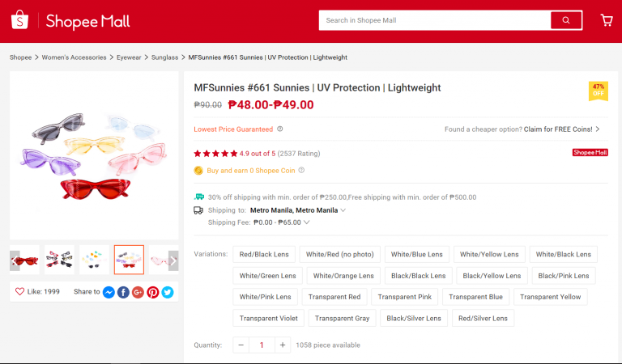Share via Messenger icon
This screenshot has width=622, height=364.
pos(109,292)
